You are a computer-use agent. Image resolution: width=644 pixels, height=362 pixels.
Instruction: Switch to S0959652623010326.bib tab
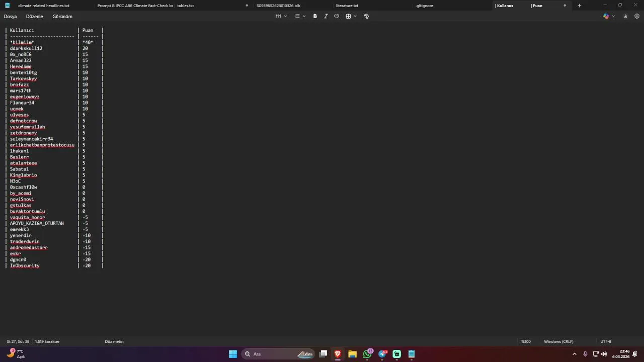coord(278,6)
